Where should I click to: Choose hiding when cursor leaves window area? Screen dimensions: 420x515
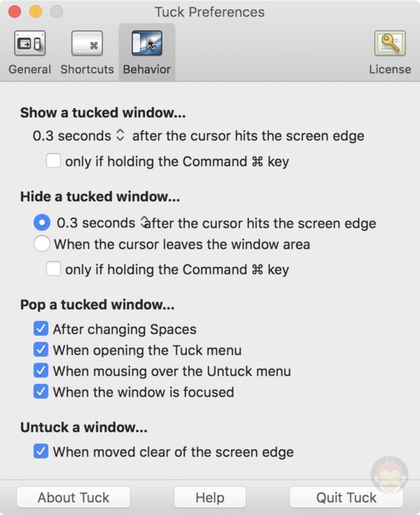[x=41, y=244]
